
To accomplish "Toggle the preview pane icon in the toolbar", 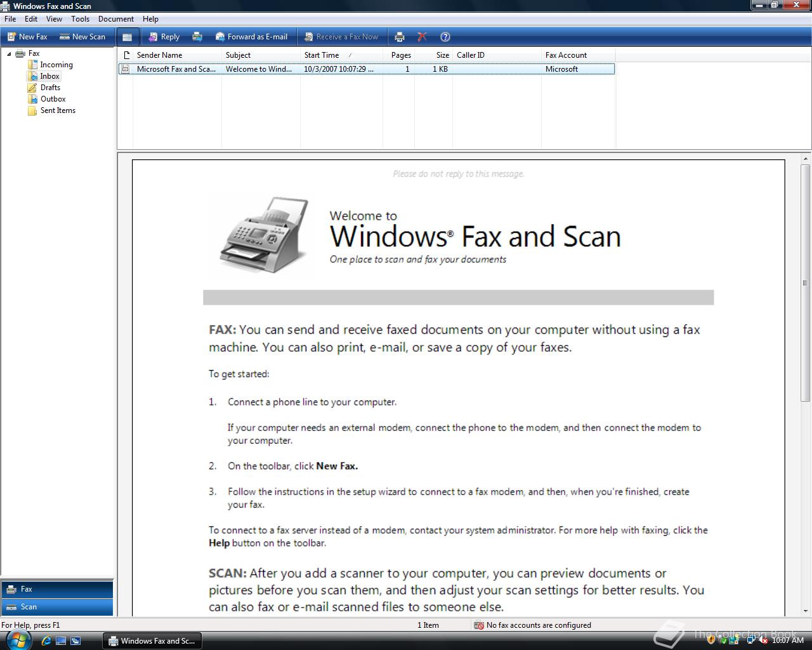I will coord(127,37).
